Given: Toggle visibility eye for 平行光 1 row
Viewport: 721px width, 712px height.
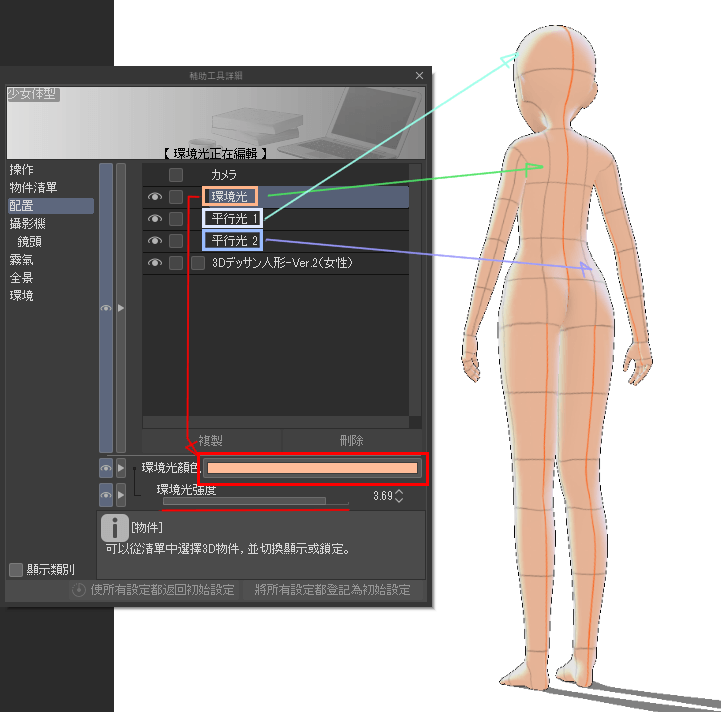Looking at the screenshot, I should click(x=154, y=218).
